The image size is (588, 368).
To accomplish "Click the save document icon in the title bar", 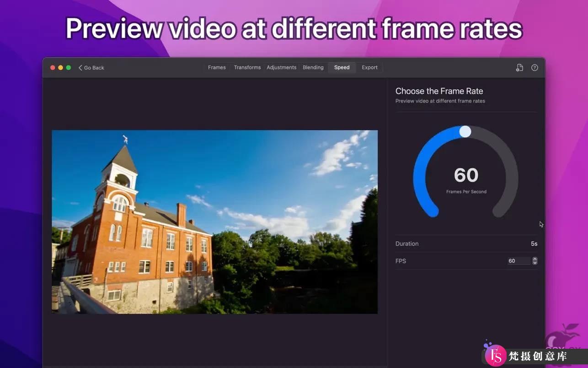I will pyautogui.click(x=519, y=68).
